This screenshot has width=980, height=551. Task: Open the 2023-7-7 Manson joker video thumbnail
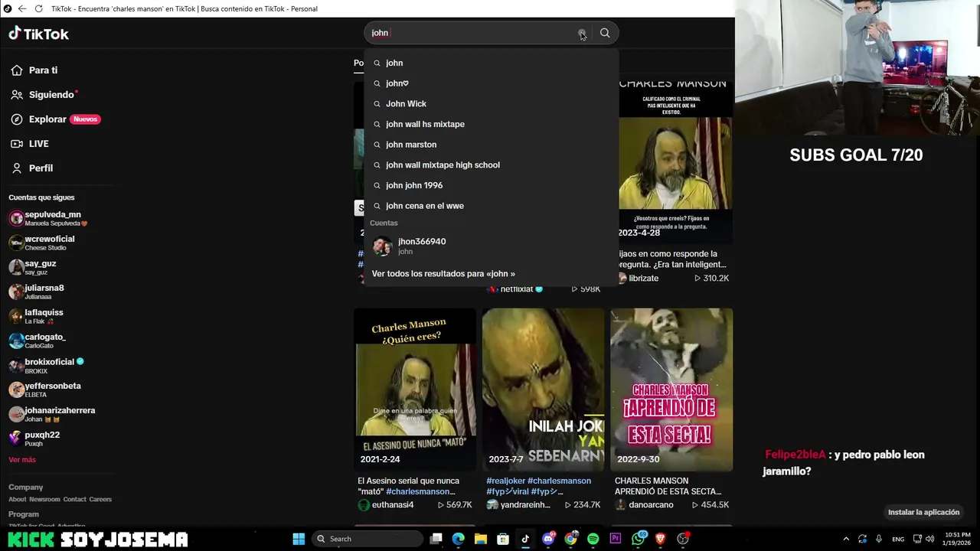point(543,390)
